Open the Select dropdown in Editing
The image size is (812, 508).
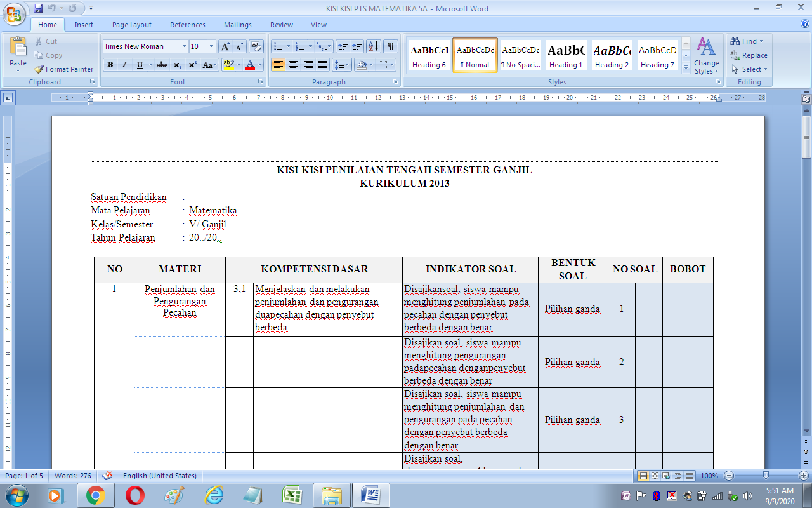pos(749,69)
